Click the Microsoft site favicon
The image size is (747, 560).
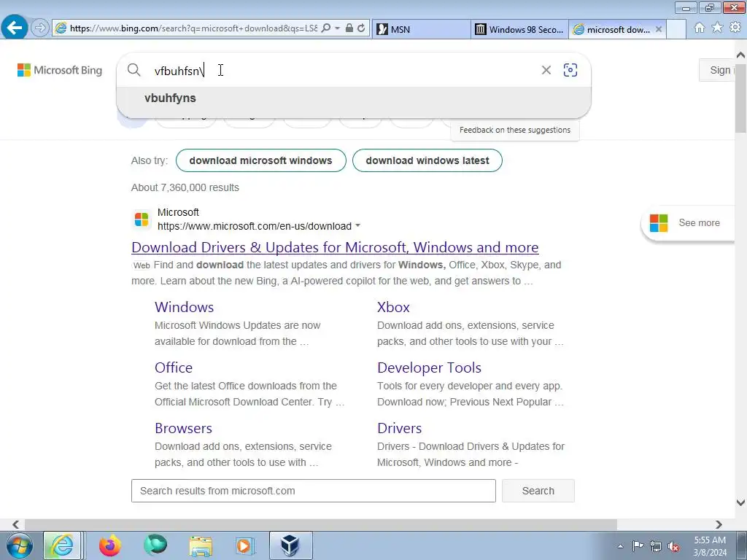point(142,219)
